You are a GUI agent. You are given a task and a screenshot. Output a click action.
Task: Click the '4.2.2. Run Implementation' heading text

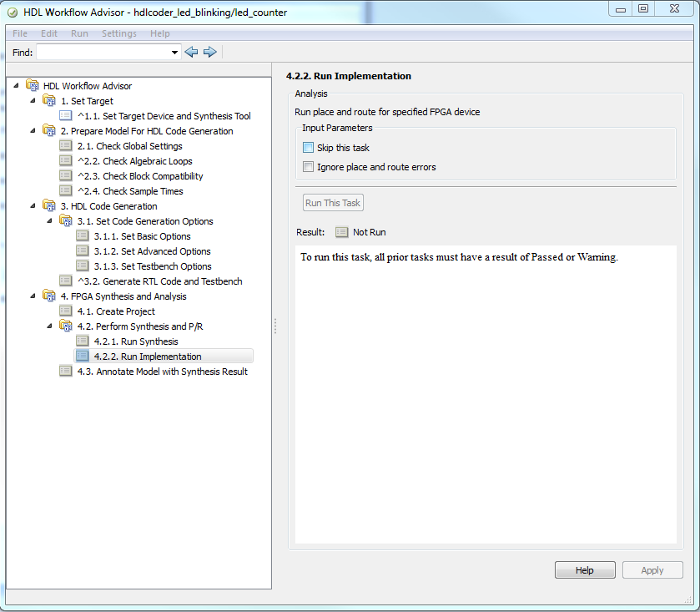[349, 76]
